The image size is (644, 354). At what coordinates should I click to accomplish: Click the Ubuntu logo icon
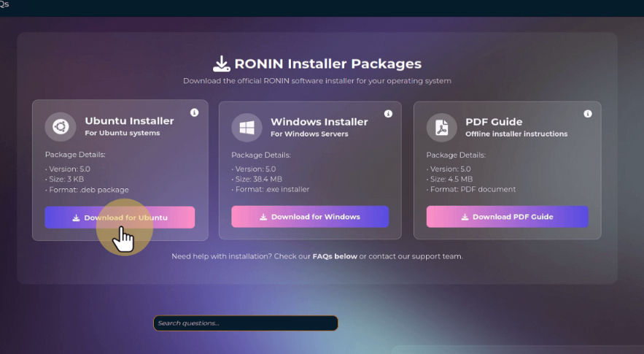coord(60,127)
